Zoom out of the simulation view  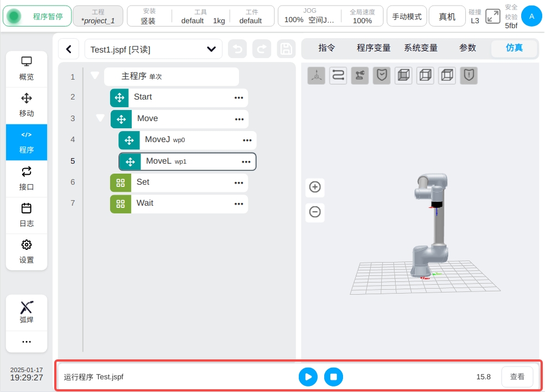click(315, 212)
